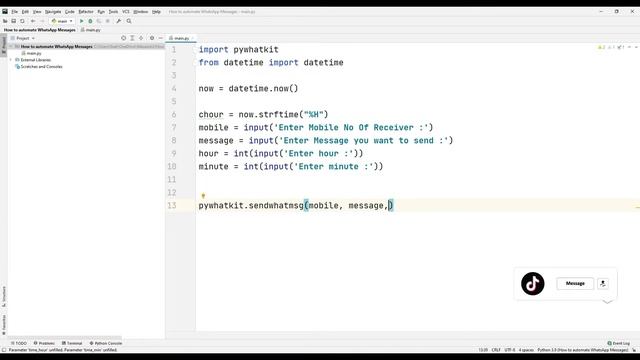Screen dimensions: 640x360
Task: Click the UTF-8 encoding in status bar
Action: pos(510,350)
